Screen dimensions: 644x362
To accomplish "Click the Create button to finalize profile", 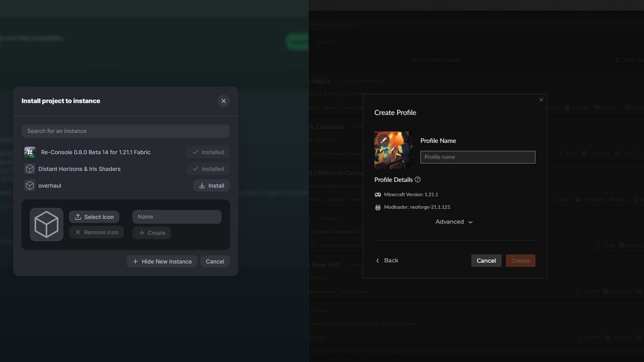I will [x=520, y=260].
